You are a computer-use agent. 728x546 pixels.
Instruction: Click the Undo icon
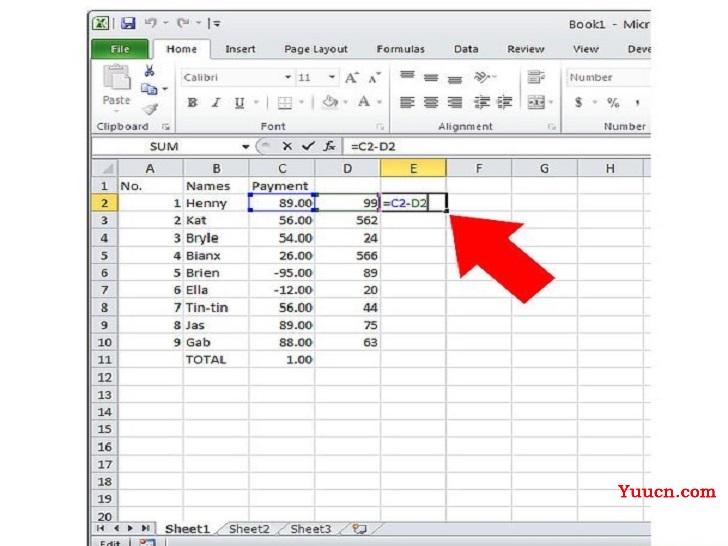click(x=150, y=22)
